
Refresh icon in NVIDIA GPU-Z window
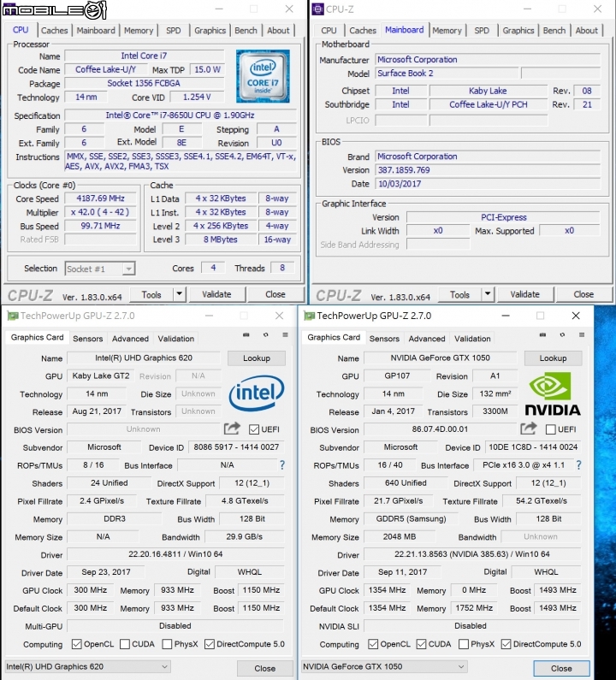[562, 334]
